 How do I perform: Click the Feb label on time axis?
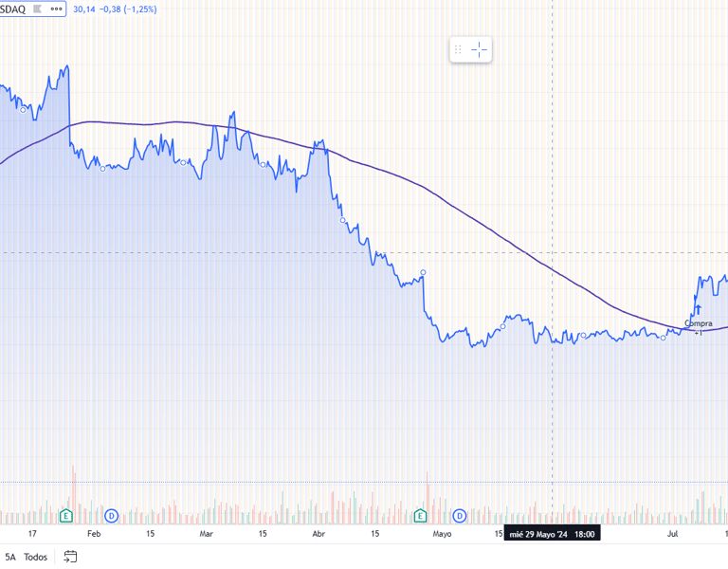(x=94, y=534)
